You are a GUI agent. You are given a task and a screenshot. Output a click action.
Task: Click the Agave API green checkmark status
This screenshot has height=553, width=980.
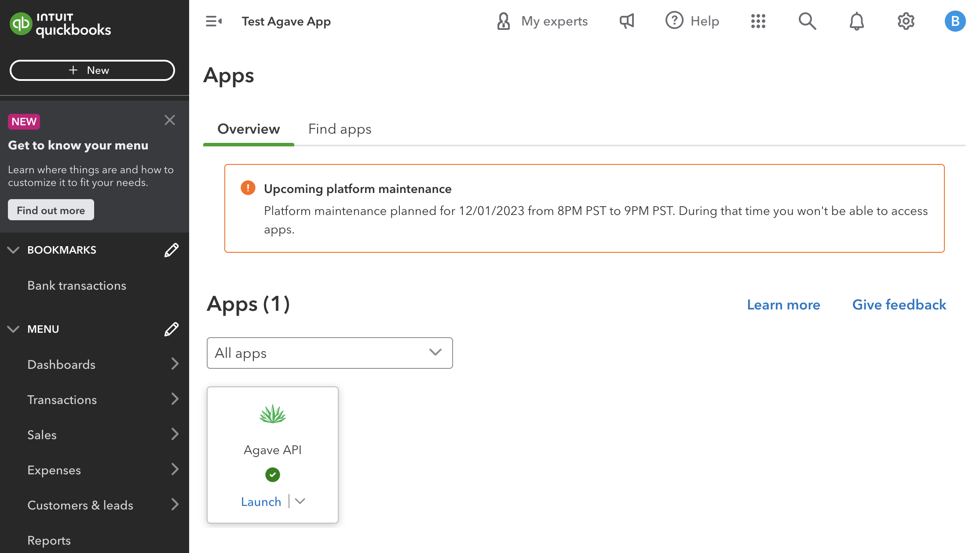point(273,475)
